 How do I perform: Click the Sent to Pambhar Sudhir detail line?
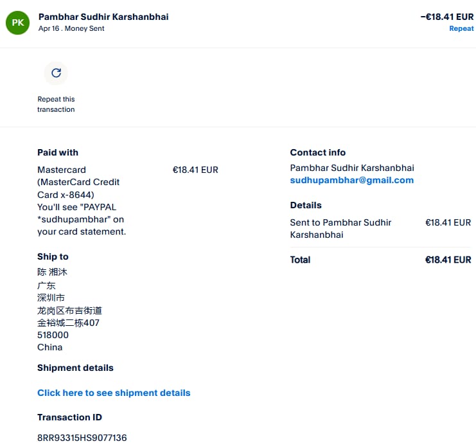click(340, 228)
